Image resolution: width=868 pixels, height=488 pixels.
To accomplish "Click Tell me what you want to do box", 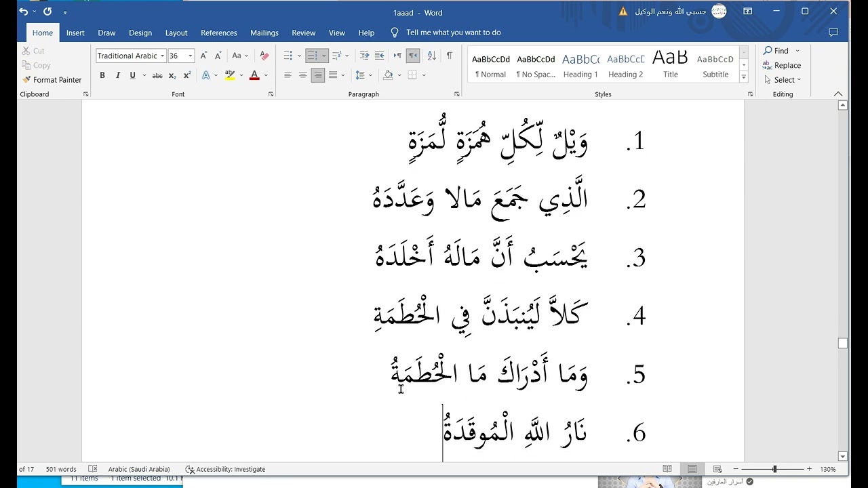I will click(x=446, y=33).
